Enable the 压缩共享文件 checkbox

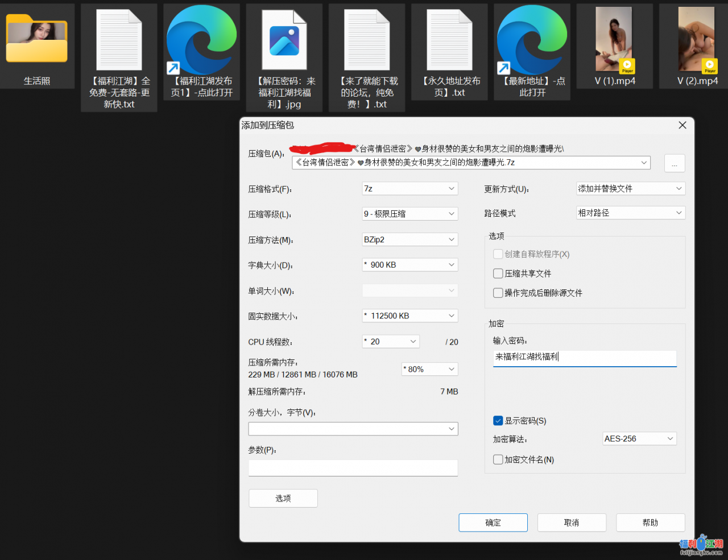[498, 273]
